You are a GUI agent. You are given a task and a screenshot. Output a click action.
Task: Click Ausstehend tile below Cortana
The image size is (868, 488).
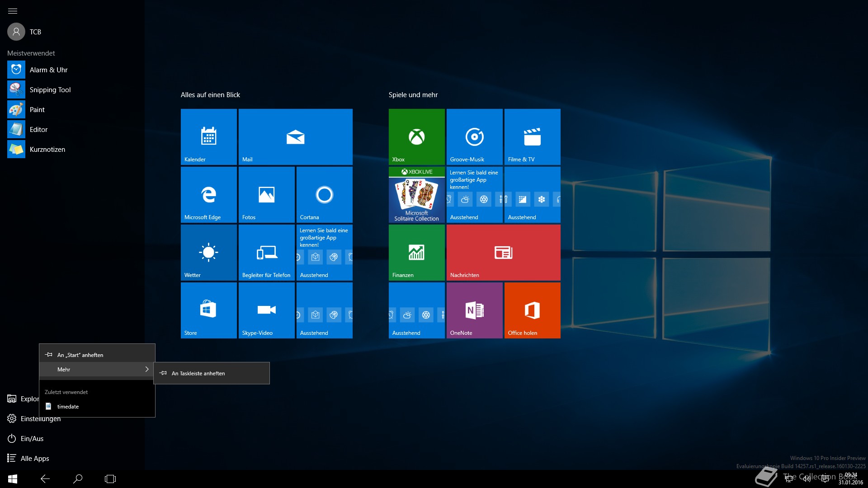click(325, 253)
